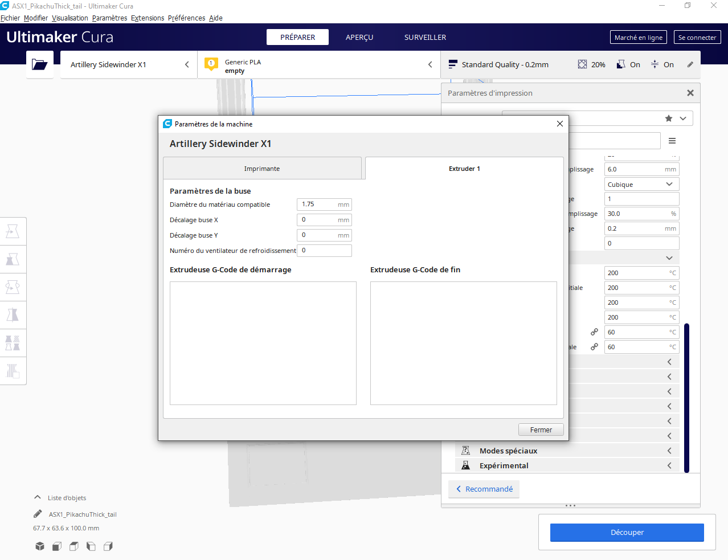Open the Fichier menu
Image resolution: width=728 pixels, height=560 pixels.
pyautogui.click(x=10, y=18)
